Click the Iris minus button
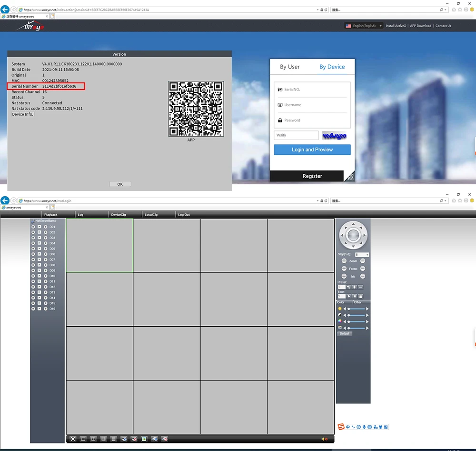The image size is (476, 451). pos(362,276)
